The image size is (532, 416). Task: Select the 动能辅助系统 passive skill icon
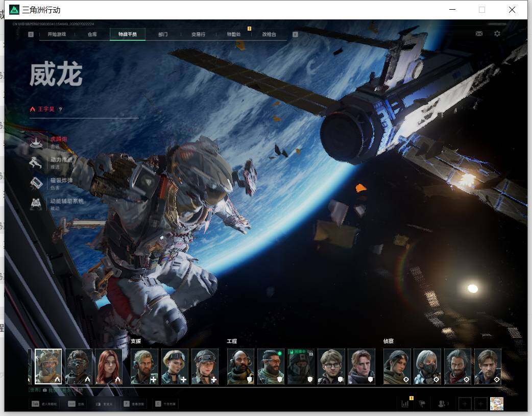36,204
